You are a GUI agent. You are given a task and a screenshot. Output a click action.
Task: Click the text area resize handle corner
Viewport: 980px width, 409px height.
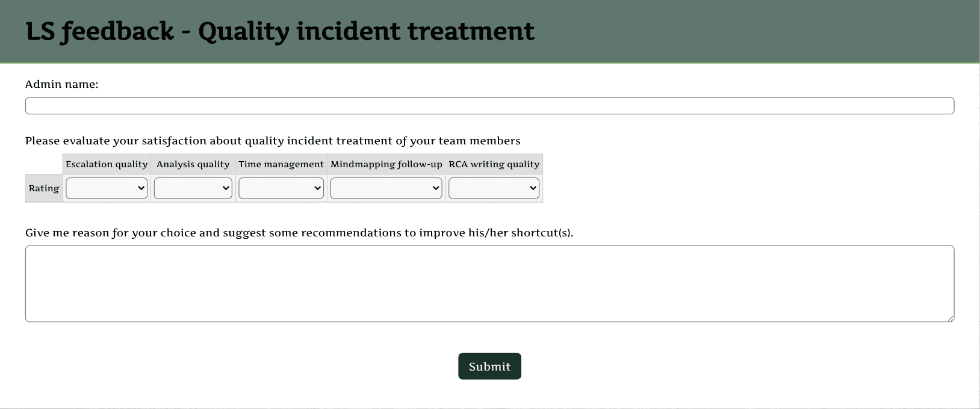click(x=951, y=318)
